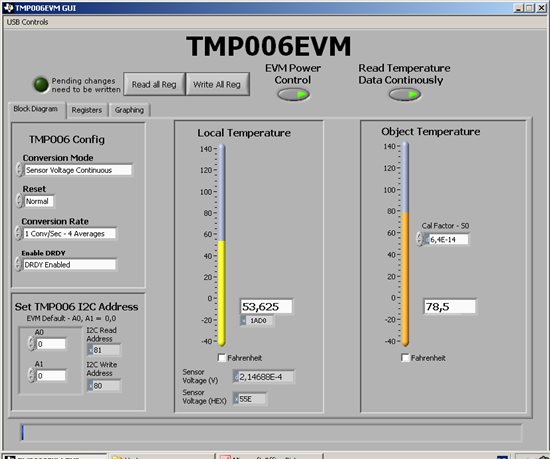Click the A0 address value field

[51, 344]
